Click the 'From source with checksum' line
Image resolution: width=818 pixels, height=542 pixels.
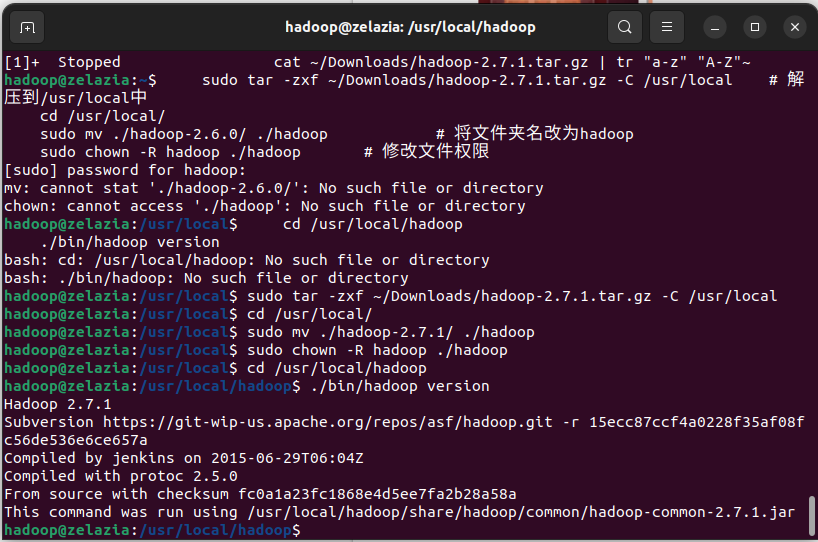tap(260, 494)
